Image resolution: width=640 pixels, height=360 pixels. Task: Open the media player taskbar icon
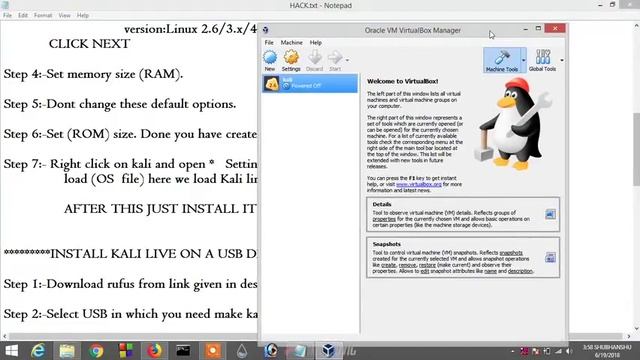point(271,351)
